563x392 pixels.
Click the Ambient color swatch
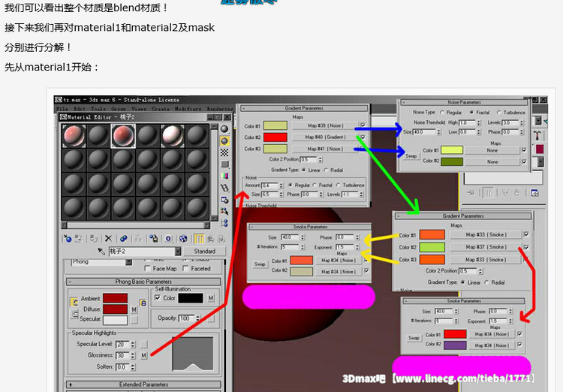click(x=116, y=298)
